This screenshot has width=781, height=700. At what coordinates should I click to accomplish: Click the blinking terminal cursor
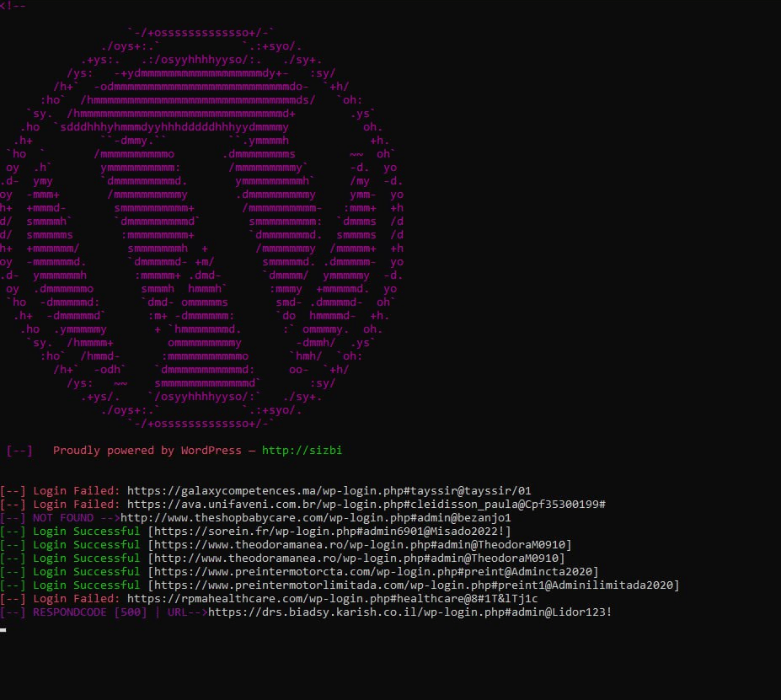(x=3, y=628)
